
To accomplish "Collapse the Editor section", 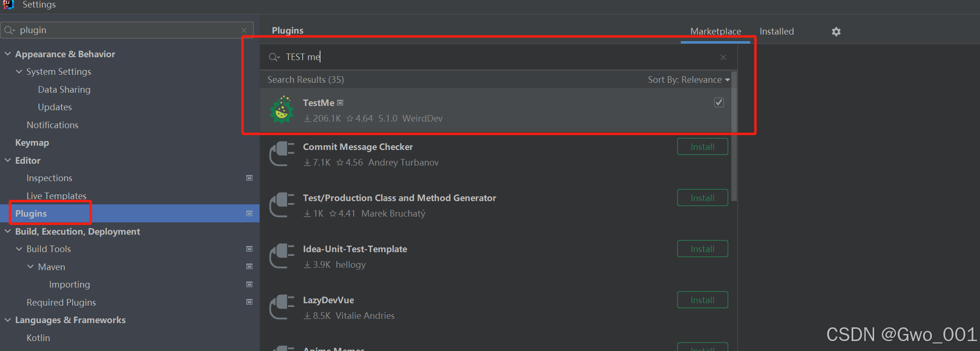I will pyautogui.click(x=8, y=160).
